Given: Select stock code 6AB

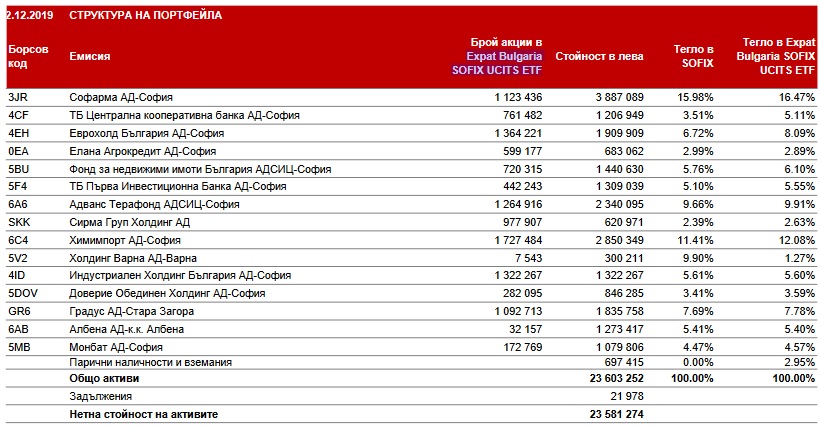Looking at the screenshot, I should pos(19,329).
